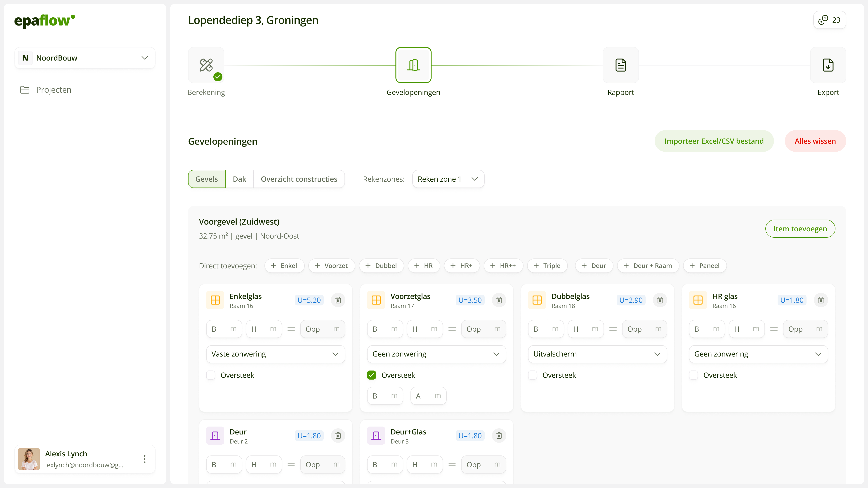Delete the HR glas Raam 16 item
This screenshot has width=868, height=488.
[x=821, y=300]
